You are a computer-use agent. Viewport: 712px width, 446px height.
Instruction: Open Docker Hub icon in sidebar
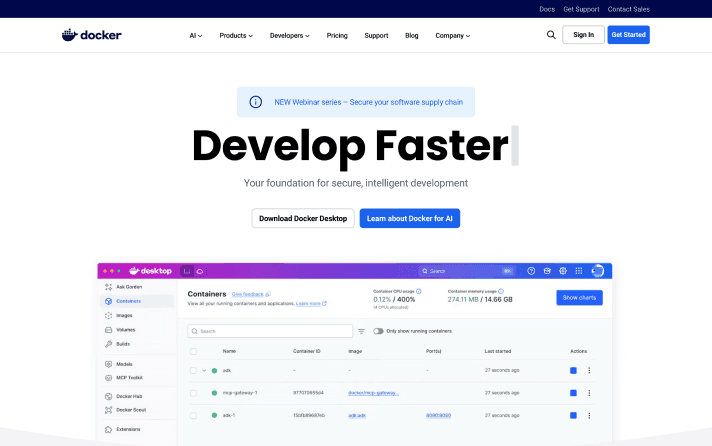pos(109,396)
